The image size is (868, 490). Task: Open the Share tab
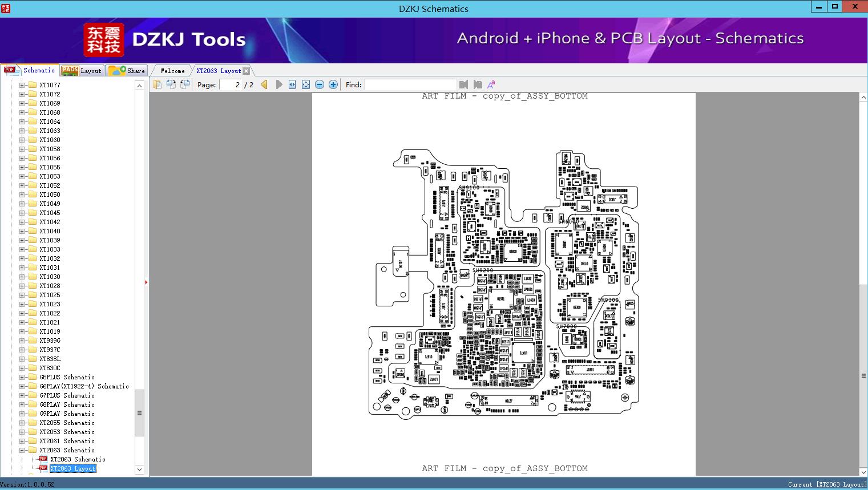pos(127,71)
